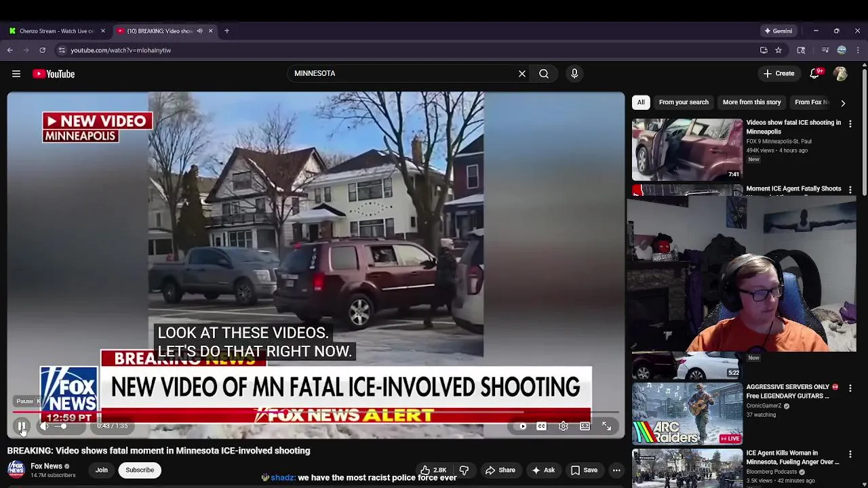Open the FOX 9 Minneapolis-St. Paul channel
Viewport: 868px width, 488px height.
point(778,142)
